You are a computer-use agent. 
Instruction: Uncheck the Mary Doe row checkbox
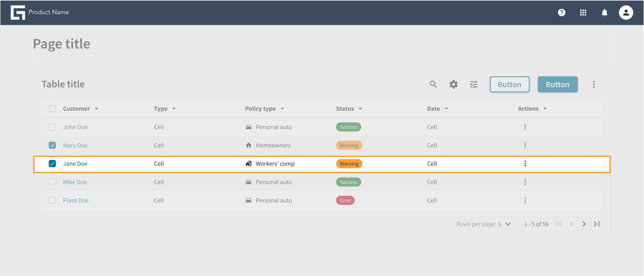coord(52,145)
